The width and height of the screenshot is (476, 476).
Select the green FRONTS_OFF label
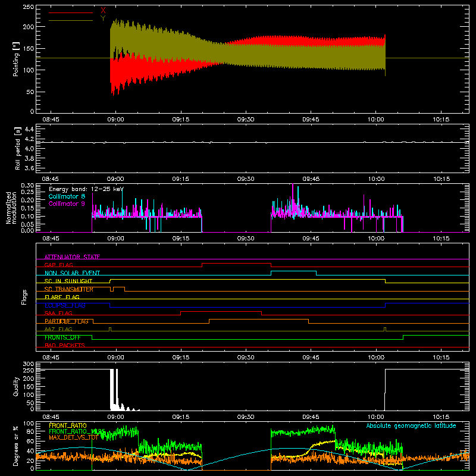(62, 337)
